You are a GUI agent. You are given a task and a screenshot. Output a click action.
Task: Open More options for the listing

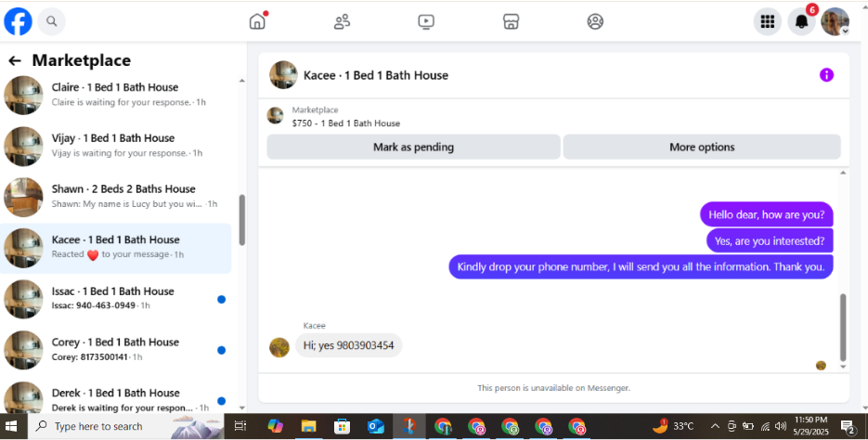coord(702,148)
